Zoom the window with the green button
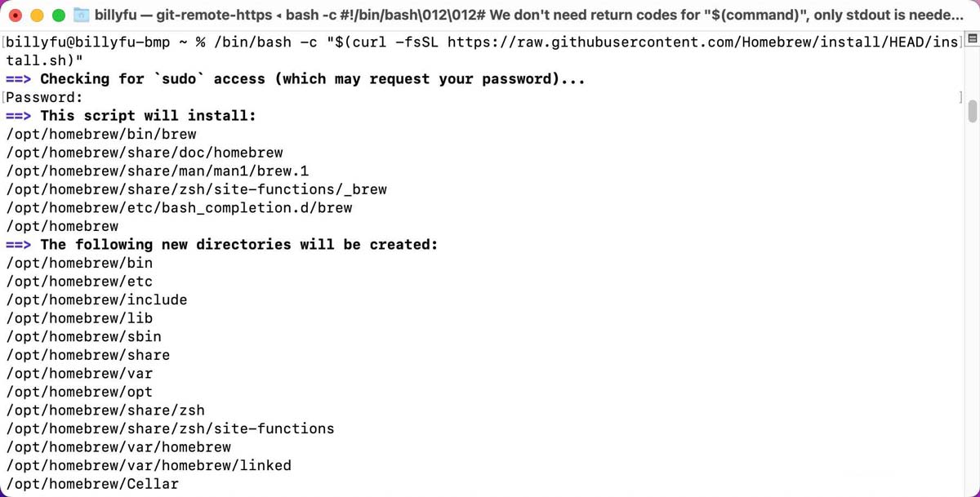This screenshot has width=980, height=497. 58,15
